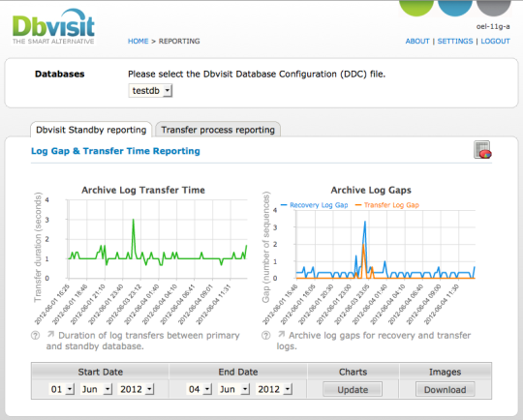523x420 pixels.
Task: Click the Images column header
Action: tap(445, 372)
